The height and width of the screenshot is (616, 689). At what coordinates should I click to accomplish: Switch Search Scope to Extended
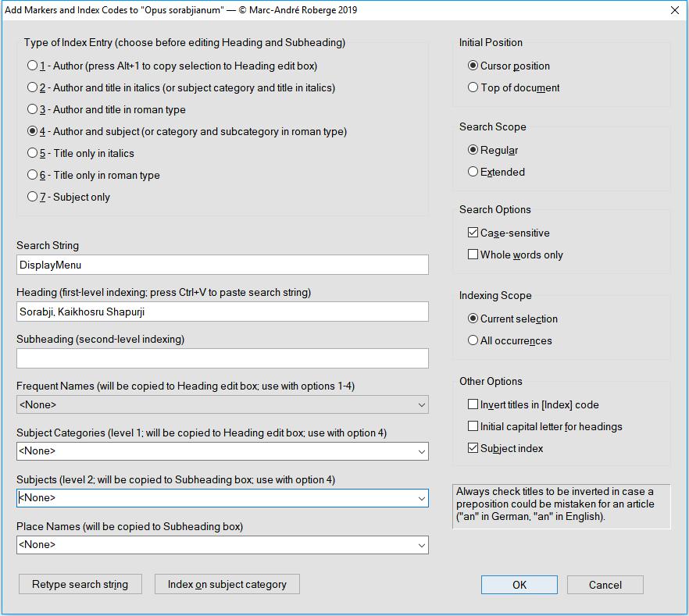pos(473,173)
